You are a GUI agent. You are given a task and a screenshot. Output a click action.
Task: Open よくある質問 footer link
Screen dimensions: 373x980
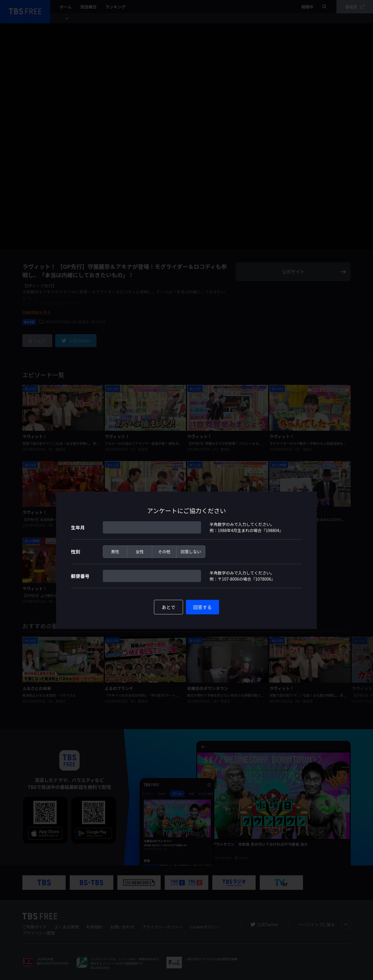(67, 927)
